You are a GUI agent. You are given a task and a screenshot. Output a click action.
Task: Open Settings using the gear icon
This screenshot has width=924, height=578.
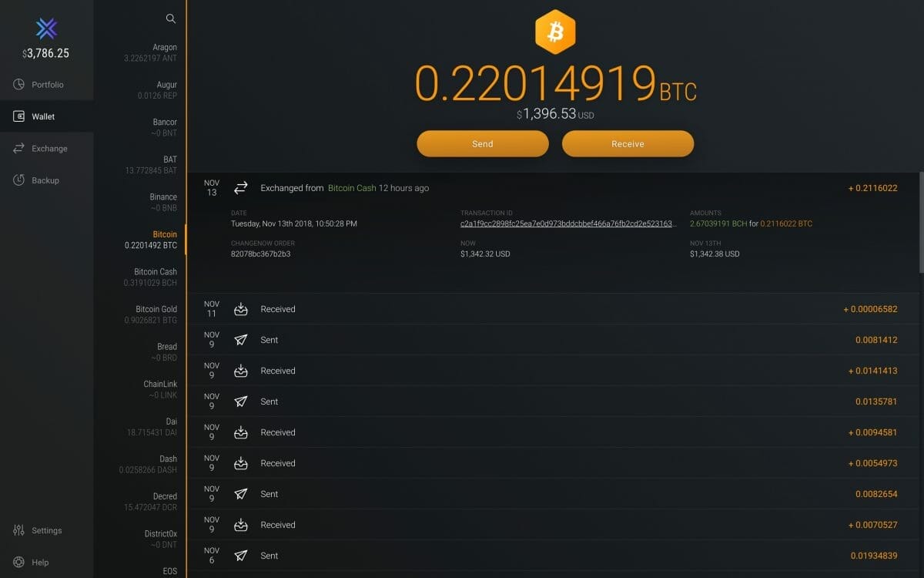[x=17, y=530]
